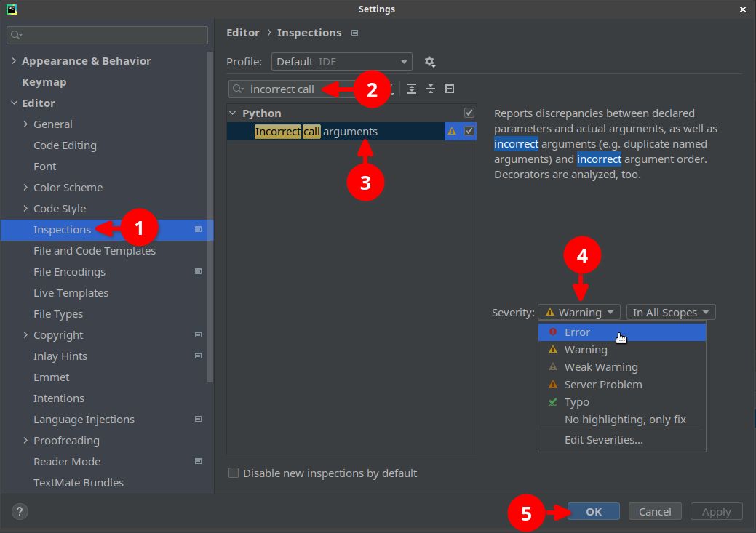Viewport: 756px width, 533px height.
Task: Open the help question mark button
Action: pos(20,511)
